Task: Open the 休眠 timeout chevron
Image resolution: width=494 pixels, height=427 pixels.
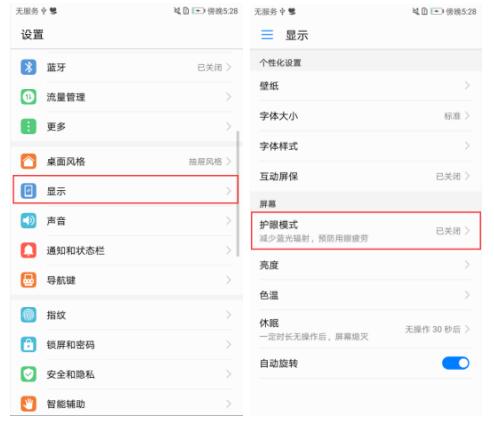Action: [x=467, y=329]
